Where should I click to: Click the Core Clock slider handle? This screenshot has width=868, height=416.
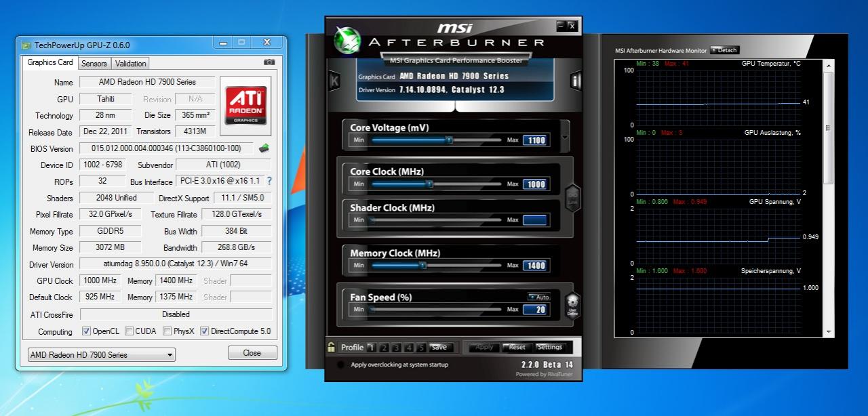429,184
